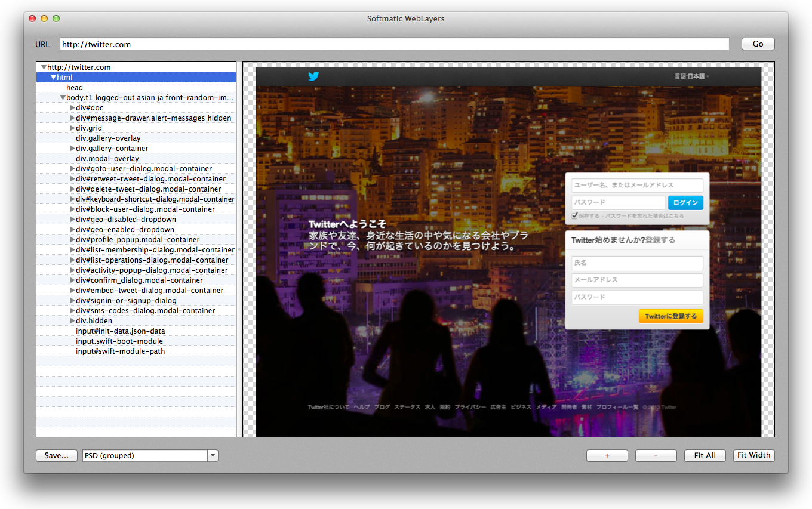Select the input#swift-module-path row
812x509 pixels.
click(136, 351)
